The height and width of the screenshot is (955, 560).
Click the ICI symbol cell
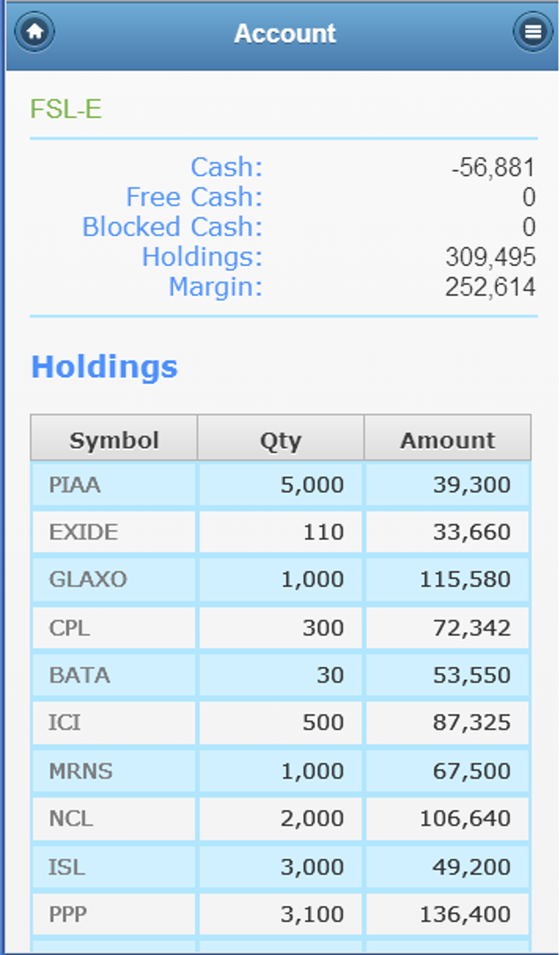click(65, 722)
